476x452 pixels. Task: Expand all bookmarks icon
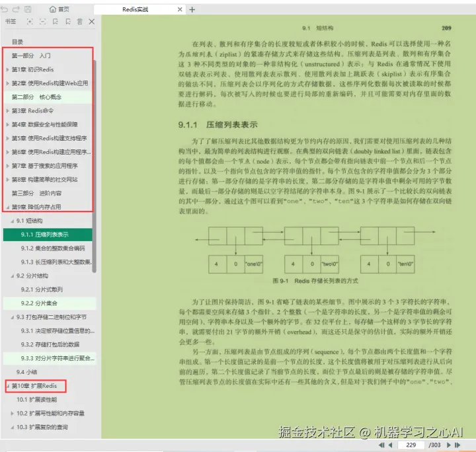[30, 22]
